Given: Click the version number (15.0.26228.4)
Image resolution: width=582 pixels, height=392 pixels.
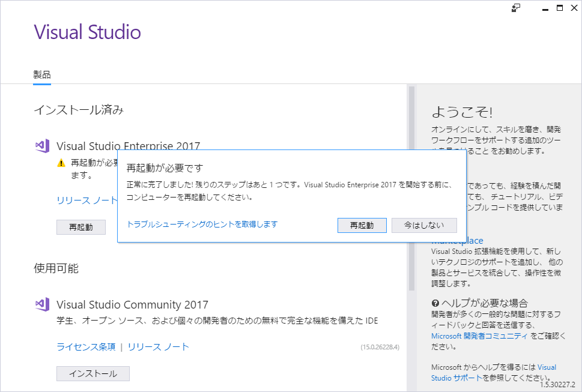Looking at the screenshot, I should [x=380, y=347].
